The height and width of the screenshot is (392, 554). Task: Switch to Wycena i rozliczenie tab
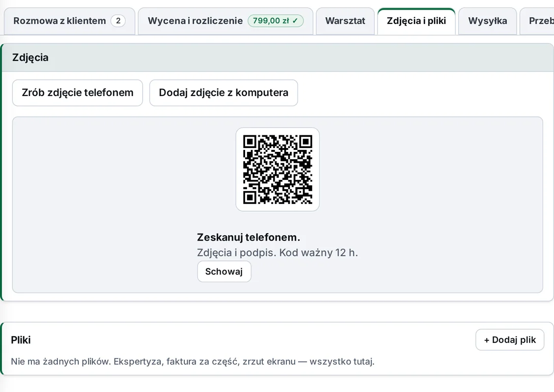226,21
